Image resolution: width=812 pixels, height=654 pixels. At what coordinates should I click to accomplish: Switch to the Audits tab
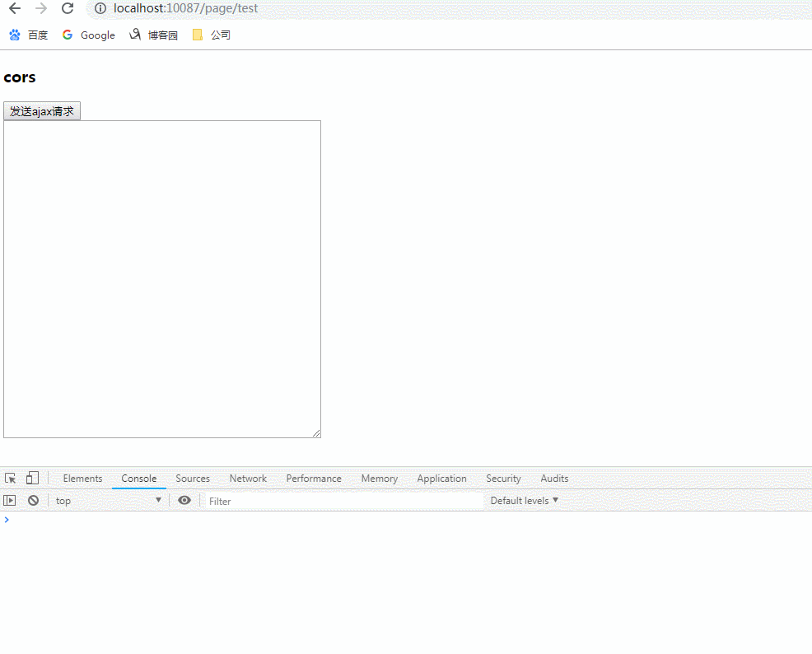pos(554,479)
